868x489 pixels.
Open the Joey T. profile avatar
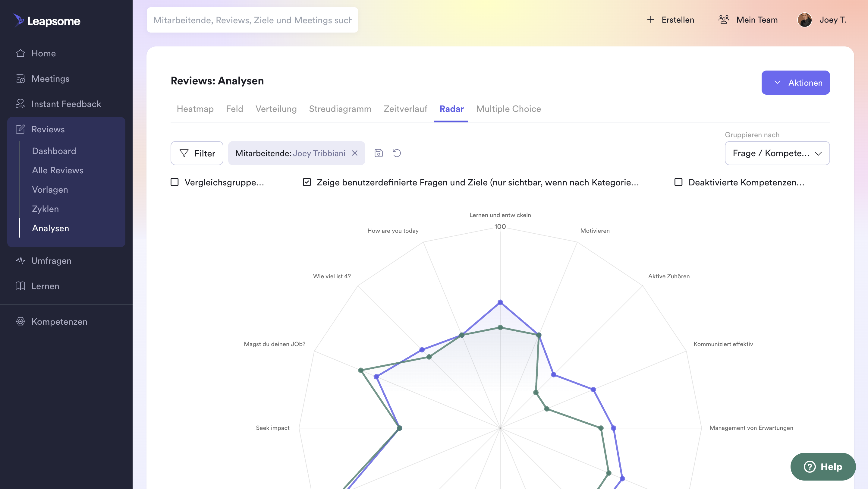pos(805,20)
